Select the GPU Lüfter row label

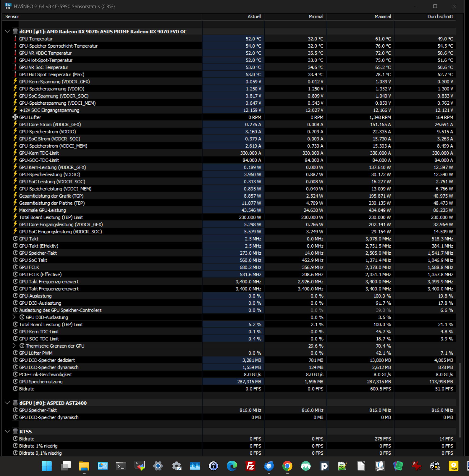(30, 117)
